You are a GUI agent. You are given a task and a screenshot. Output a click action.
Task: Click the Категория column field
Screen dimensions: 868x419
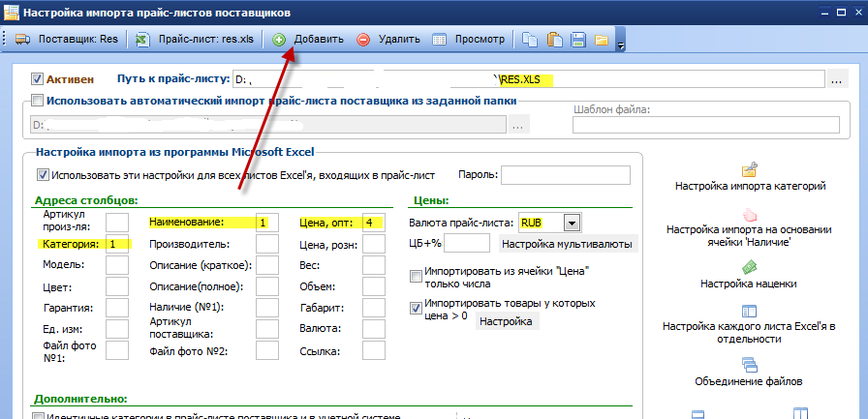pyautogui.click(x=117, y=244)
